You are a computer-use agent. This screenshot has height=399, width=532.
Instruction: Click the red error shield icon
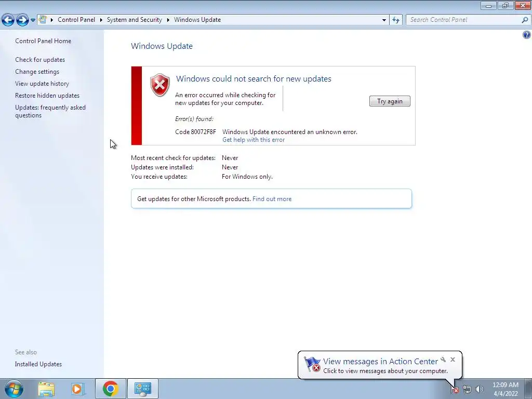tap(160, 85)
